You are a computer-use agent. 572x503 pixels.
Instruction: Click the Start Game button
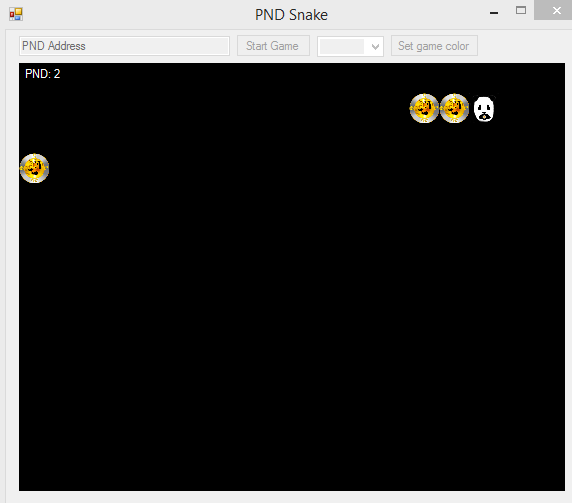[x=273, y=46]
